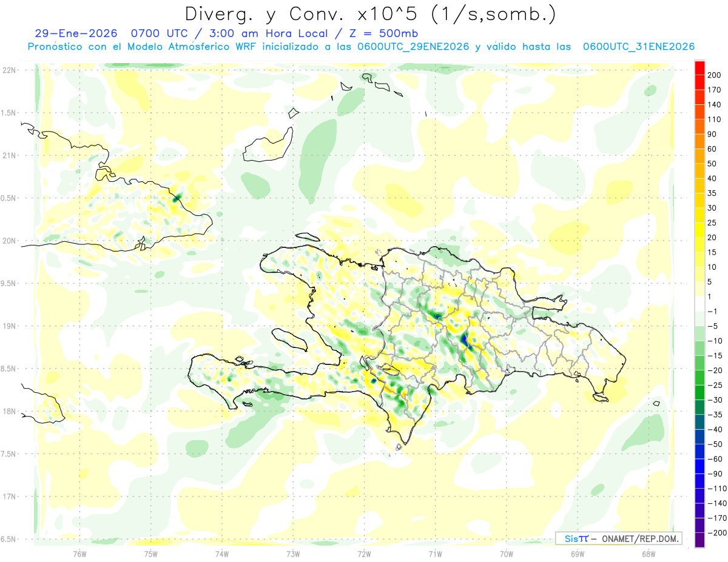Click the positive "50" color scale value
The width and height of the screenshot is (728, 562).
pos(712,164)
